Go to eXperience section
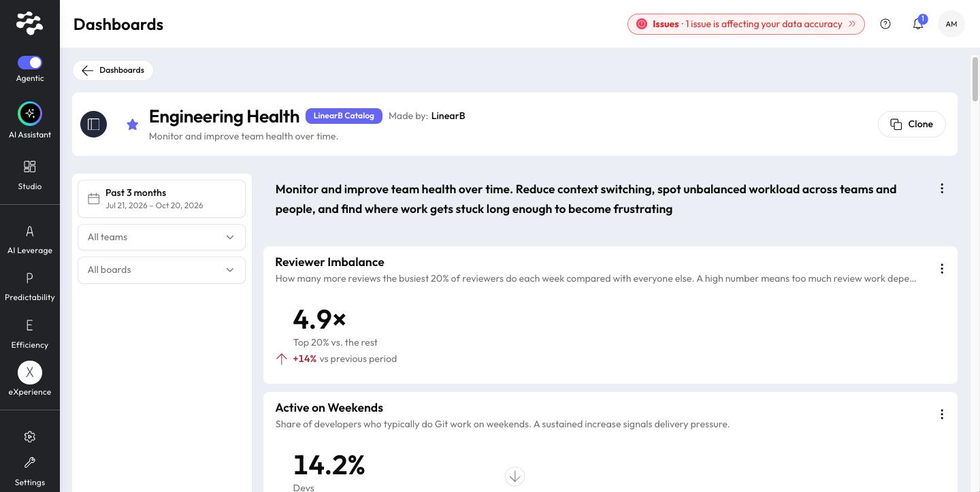Screen dimensions: 980x492 (30, 379)
